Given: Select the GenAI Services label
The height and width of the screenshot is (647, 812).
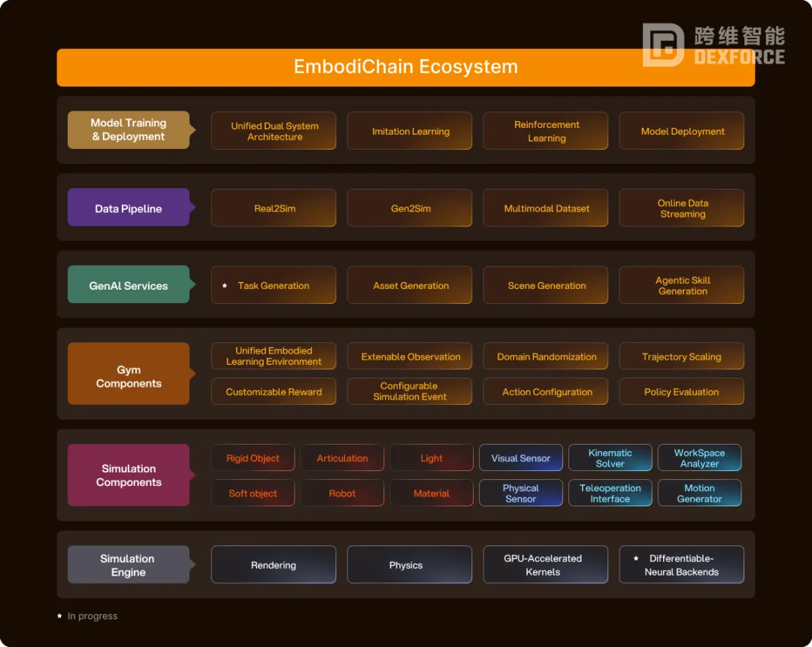Looking at the screenshot, I should tap(129, 284).
